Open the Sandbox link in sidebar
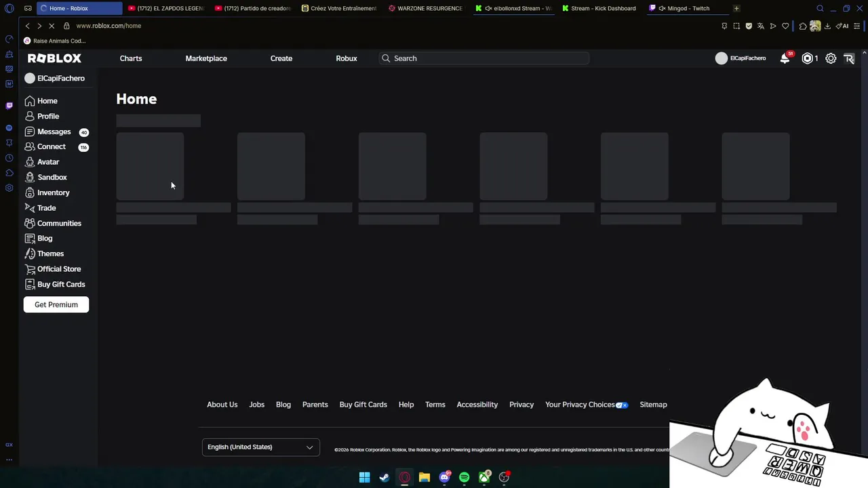This screenshot has height=488, width=868. click(x=52, y=178)
